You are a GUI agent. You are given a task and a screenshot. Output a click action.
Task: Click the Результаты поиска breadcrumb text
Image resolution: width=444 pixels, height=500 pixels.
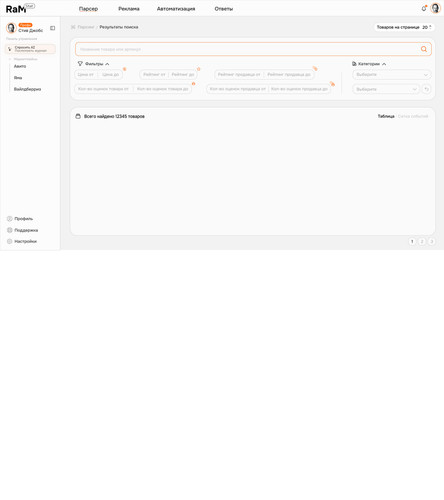[x=119, y=27]
